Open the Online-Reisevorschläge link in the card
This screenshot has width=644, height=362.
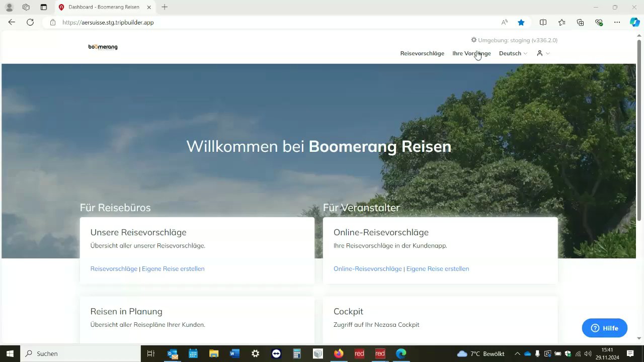point(368,268)
